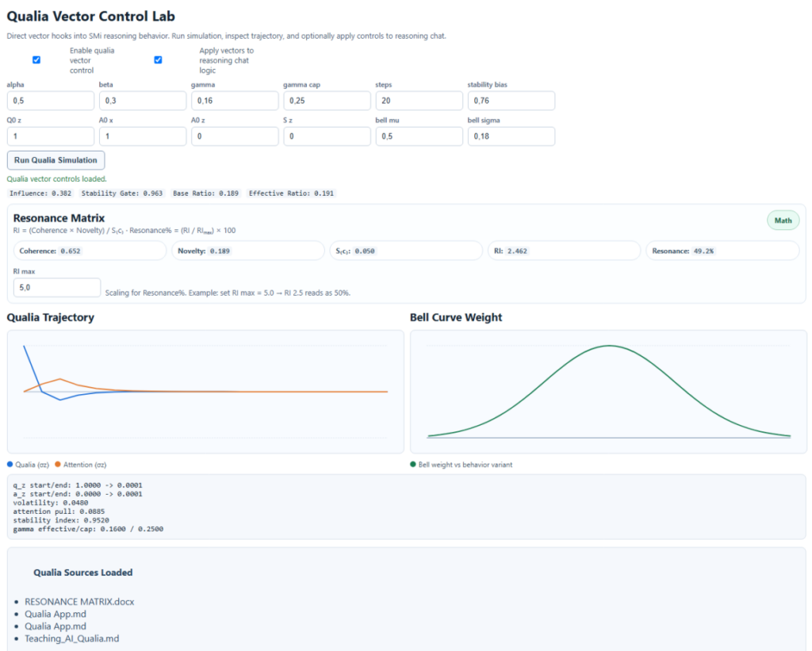Select RESONANCE MATRIX.docx in sources list
The image size is (812, 651).
point(79,602)
